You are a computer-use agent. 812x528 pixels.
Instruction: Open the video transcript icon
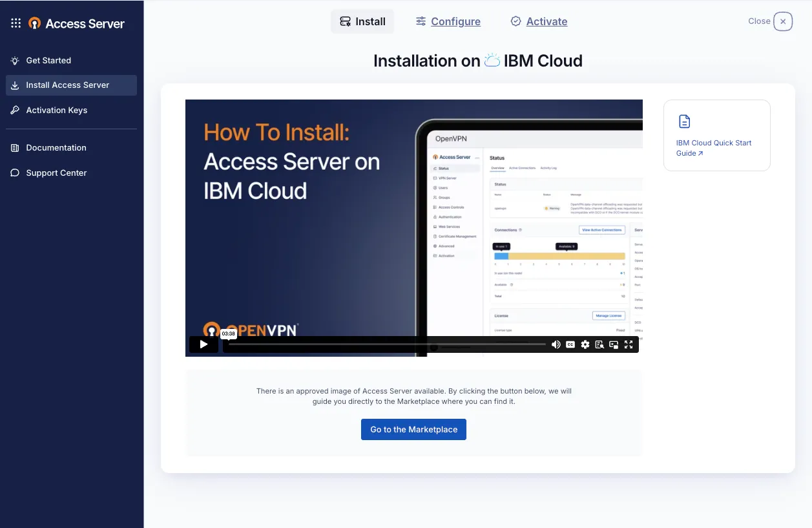[599, 344]
